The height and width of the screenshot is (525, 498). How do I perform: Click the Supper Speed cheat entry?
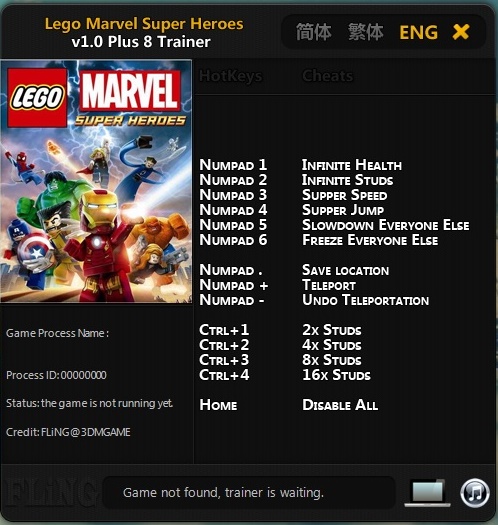coord(344,195)
